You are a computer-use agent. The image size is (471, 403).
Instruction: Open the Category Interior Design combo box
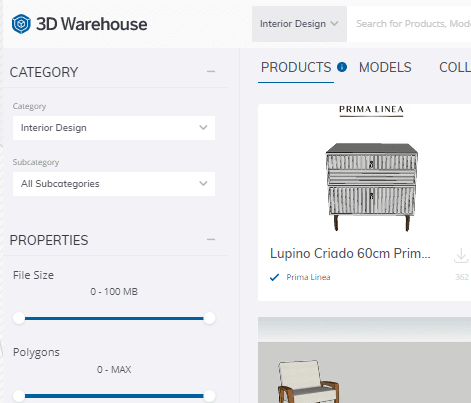pyautogui.click(x=114, y=128)
